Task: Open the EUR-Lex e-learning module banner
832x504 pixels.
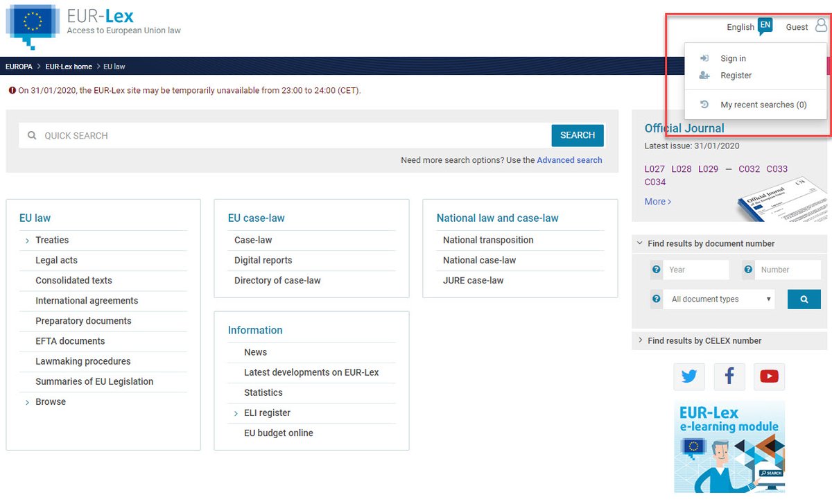Action: (x=729, y=446)
